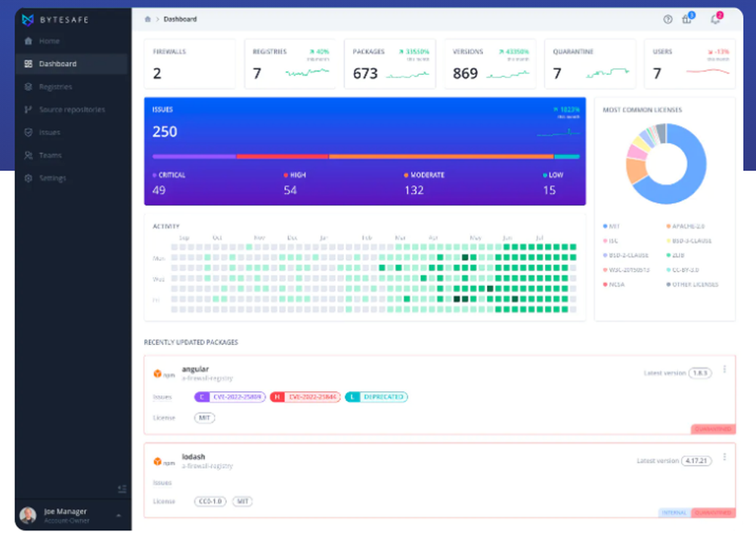Open the gift box updates icon
This screenshot has height=541, width=756.
687,19
